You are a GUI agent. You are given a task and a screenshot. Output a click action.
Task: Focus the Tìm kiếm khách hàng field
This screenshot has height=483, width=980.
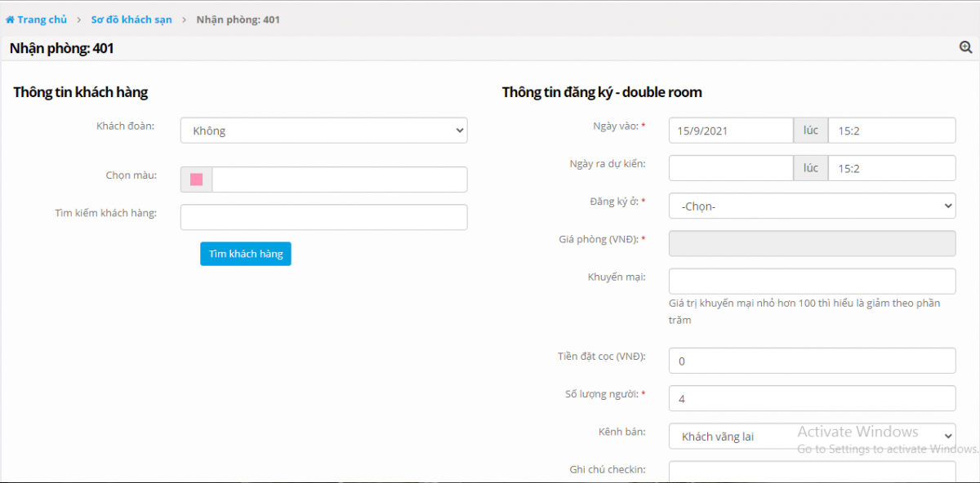[323, 217]
